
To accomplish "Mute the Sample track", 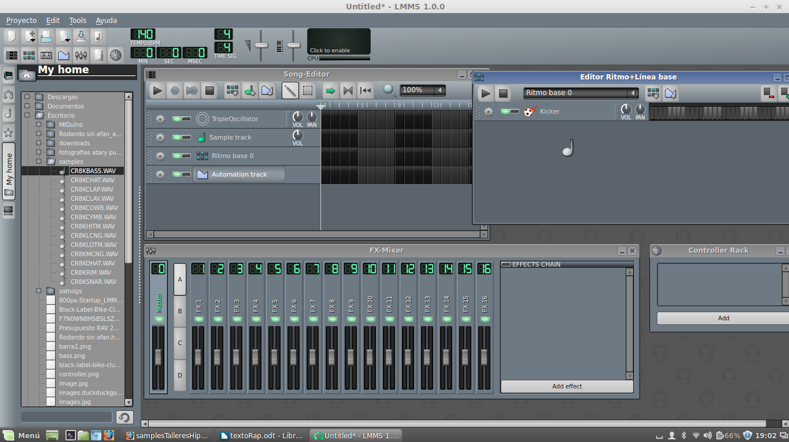I will (177, 137).
